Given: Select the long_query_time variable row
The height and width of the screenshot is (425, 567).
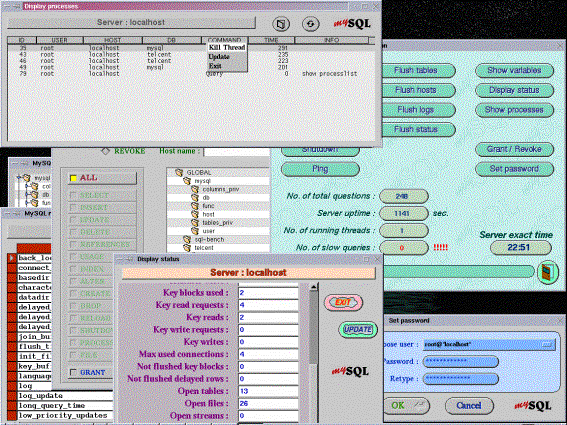Looking at the screenshot, I should pyautogui.click(x=65, y=405).
